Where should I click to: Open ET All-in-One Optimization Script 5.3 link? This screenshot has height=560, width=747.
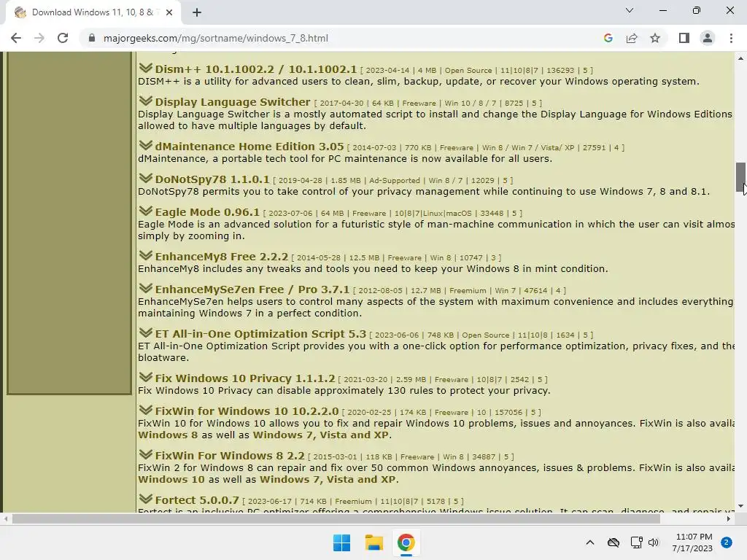(x=260, y=334)
